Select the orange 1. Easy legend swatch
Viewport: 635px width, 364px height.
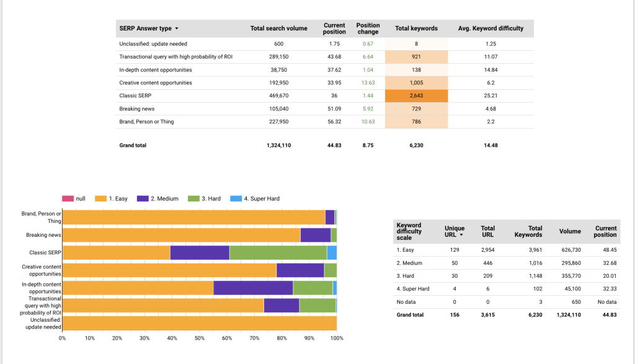coord(101,198)
